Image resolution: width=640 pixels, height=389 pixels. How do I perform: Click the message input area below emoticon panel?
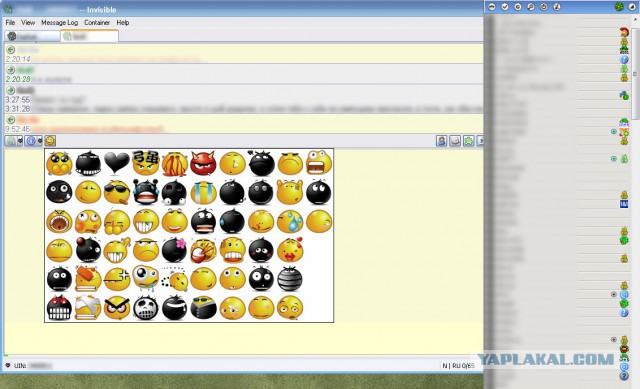pyautogui.click(x=243, y=338)
